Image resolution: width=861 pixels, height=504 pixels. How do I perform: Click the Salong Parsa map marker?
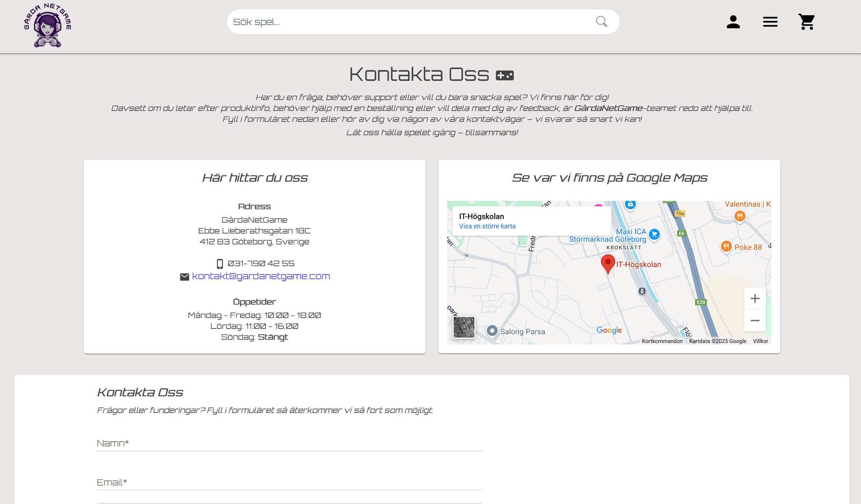492,331
